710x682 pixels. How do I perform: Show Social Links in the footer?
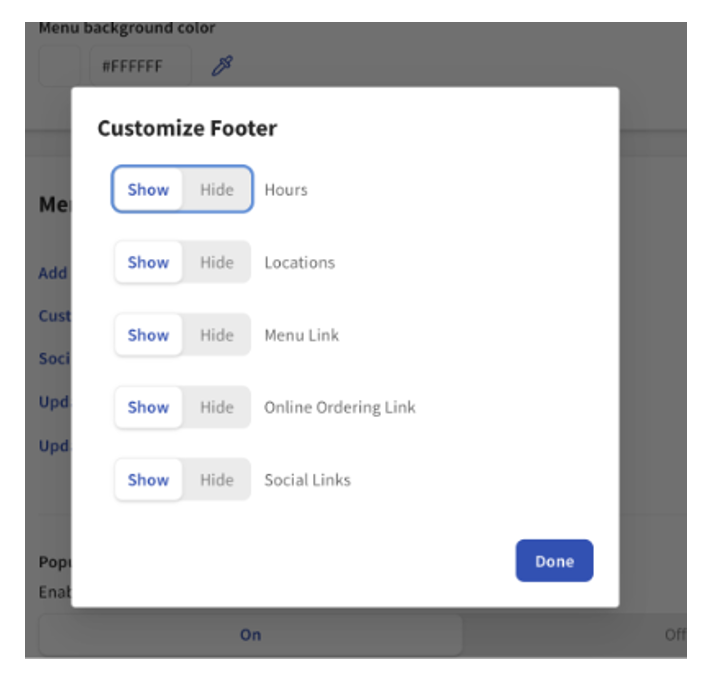click(x=148, y=480)
